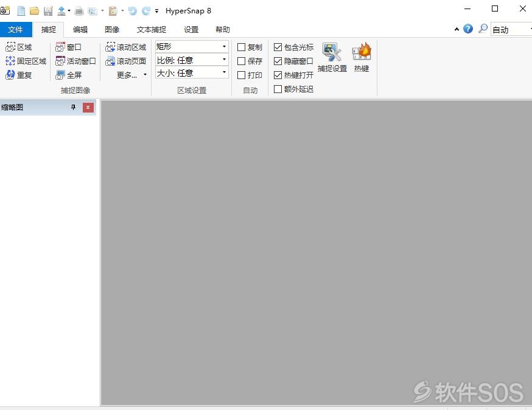Expand Paste icon's dropdown arrow
Screen dimensions: 532x410
[122, 11]
